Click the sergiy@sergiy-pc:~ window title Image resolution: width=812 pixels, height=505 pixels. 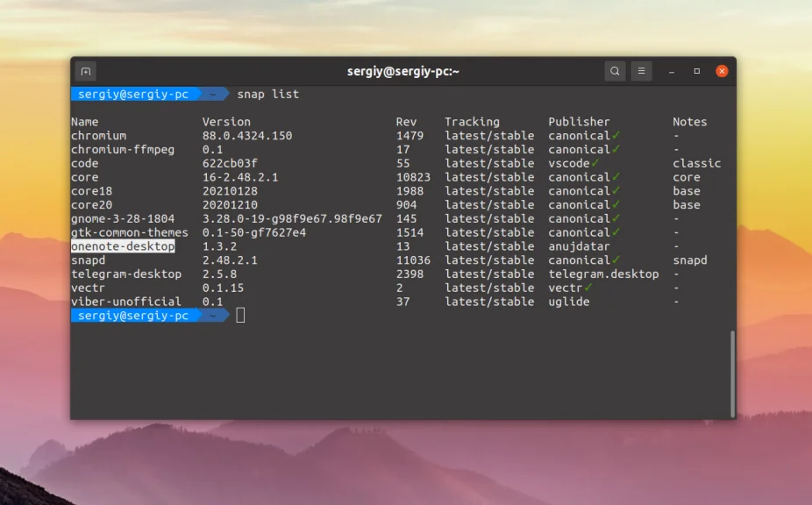(x=405, y=70)
